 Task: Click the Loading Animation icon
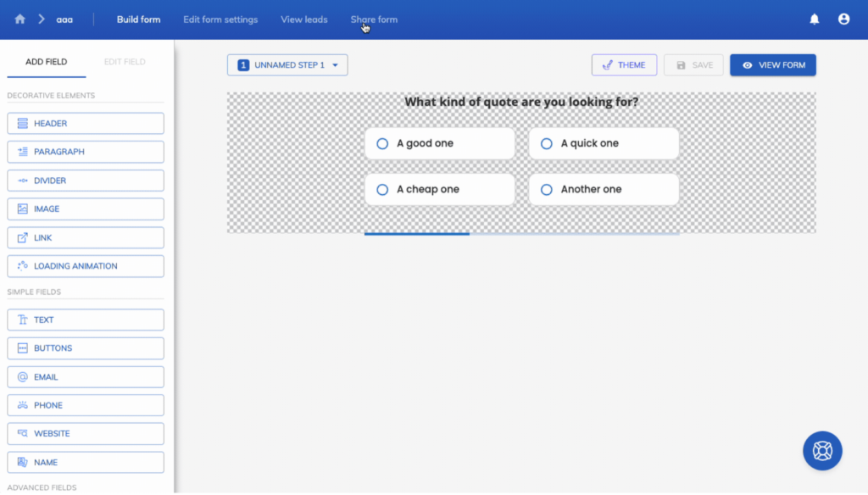point(23,266)
